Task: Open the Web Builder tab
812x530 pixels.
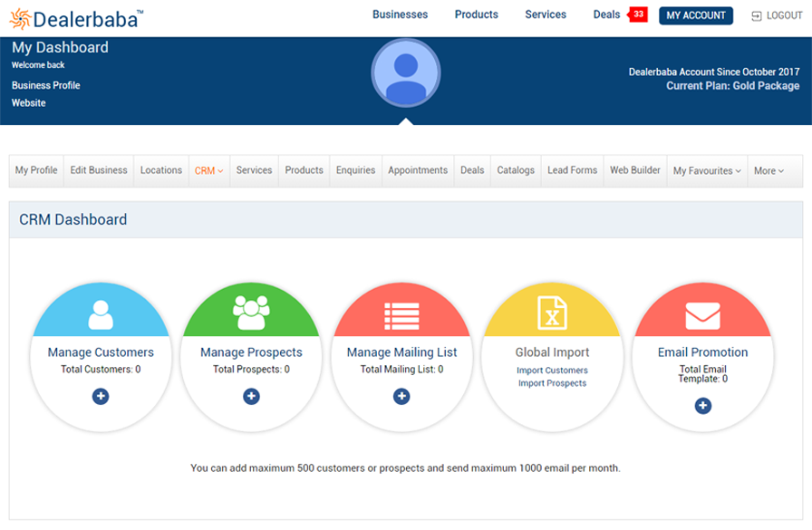Action: (x=634, y=170)
